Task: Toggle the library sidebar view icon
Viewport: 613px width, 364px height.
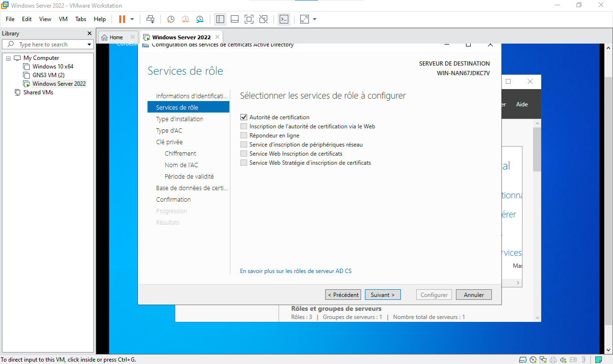Action: coord(220,19)
